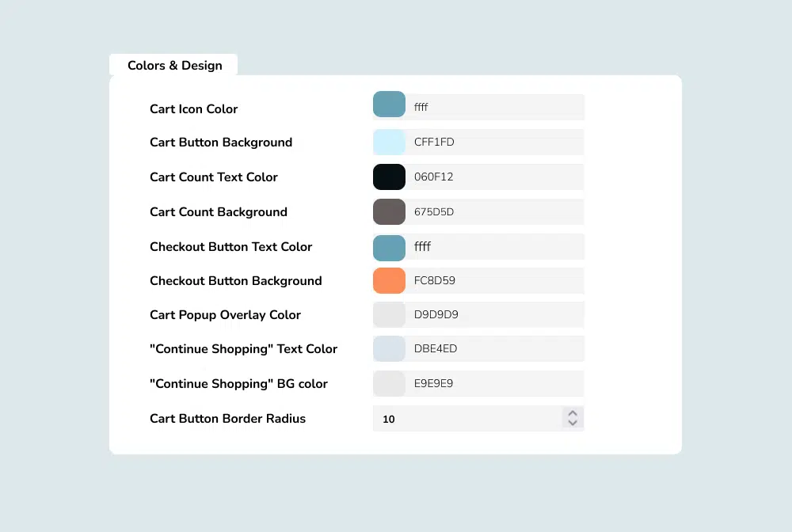Screen dimensions: 792x532
Task: Click the "Continue Shopping" Text Color swatch
Action: (x=389, y=348)
